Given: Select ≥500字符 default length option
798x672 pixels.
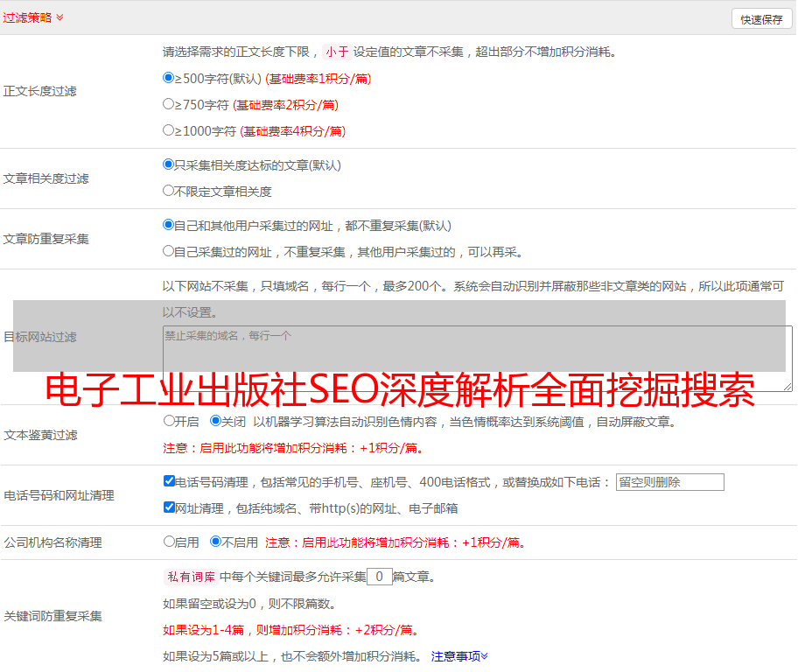Looking at the screenshot, I should (x=169, y=78).
